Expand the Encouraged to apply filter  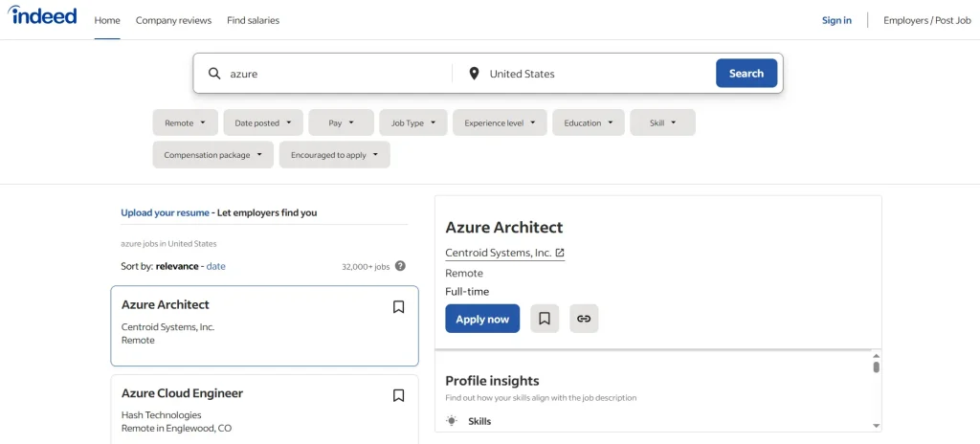point(334,155)
